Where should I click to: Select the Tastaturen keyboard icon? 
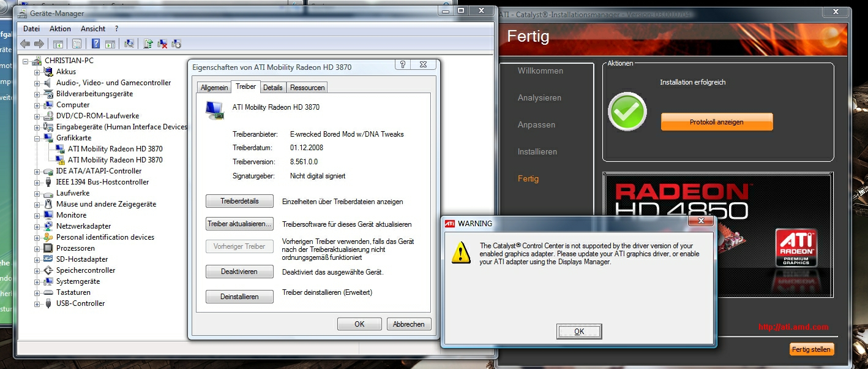coord(48,292)
